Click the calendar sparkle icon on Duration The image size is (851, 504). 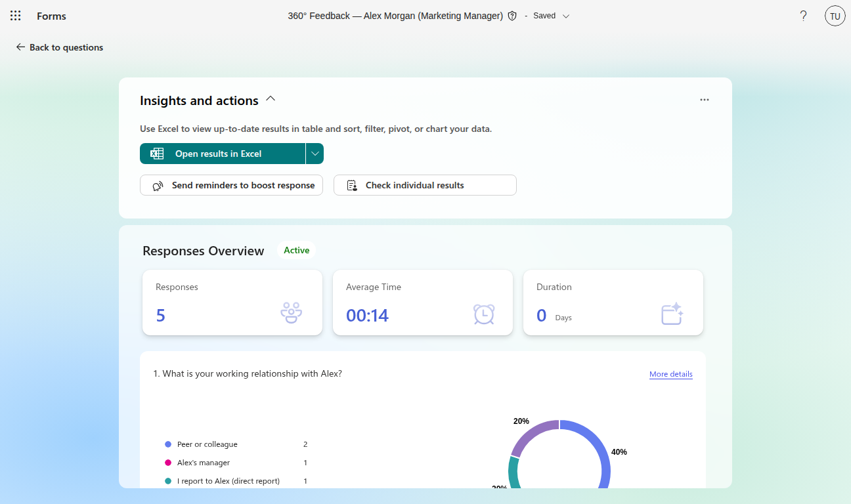[x=672, y=313]
